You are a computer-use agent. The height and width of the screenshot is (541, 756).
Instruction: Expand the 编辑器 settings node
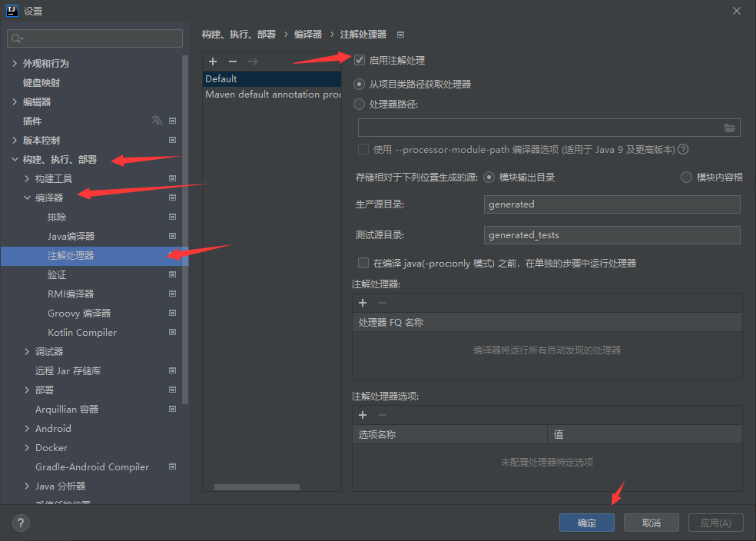coord(15,101)
